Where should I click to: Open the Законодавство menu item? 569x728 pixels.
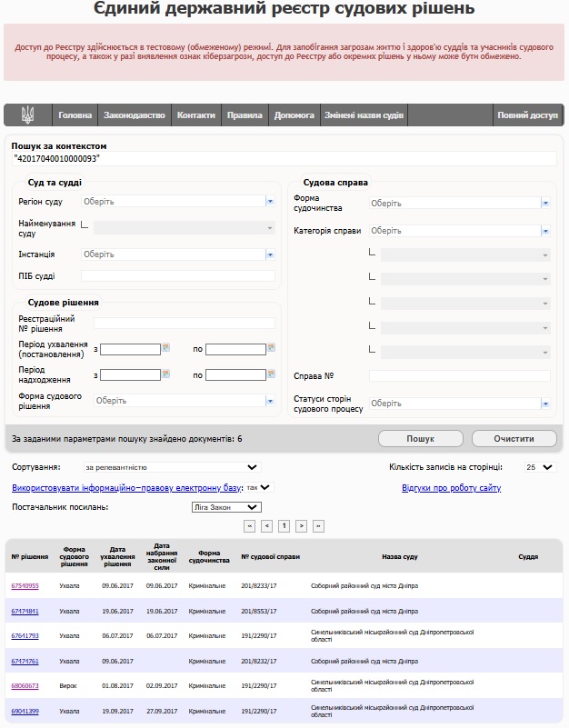(x=135, y=115)
